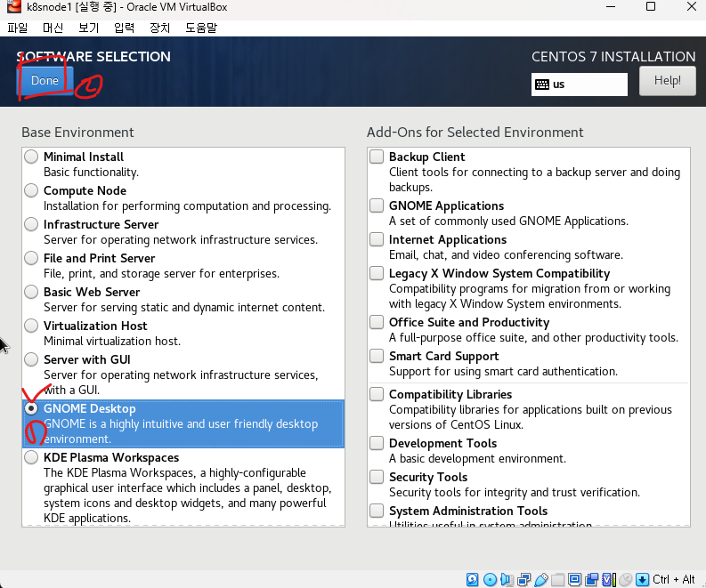706x588 pixels.
Task: Tick the Compatibility Libraries checkbox
Action: coord(377,394)
